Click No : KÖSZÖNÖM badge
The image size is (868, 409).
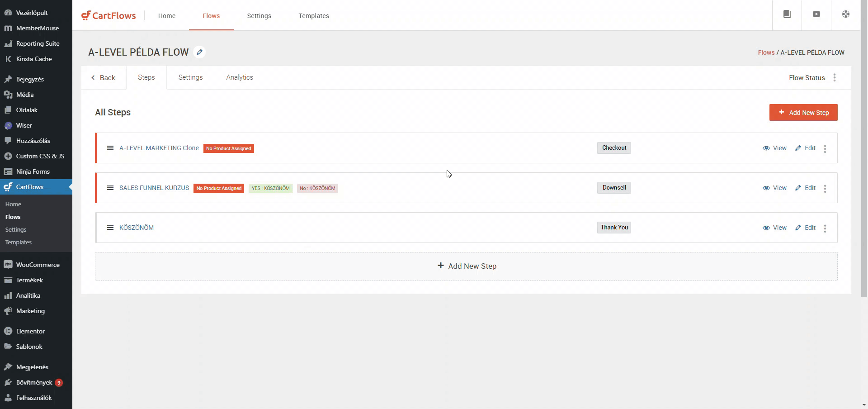coord(317,188)
